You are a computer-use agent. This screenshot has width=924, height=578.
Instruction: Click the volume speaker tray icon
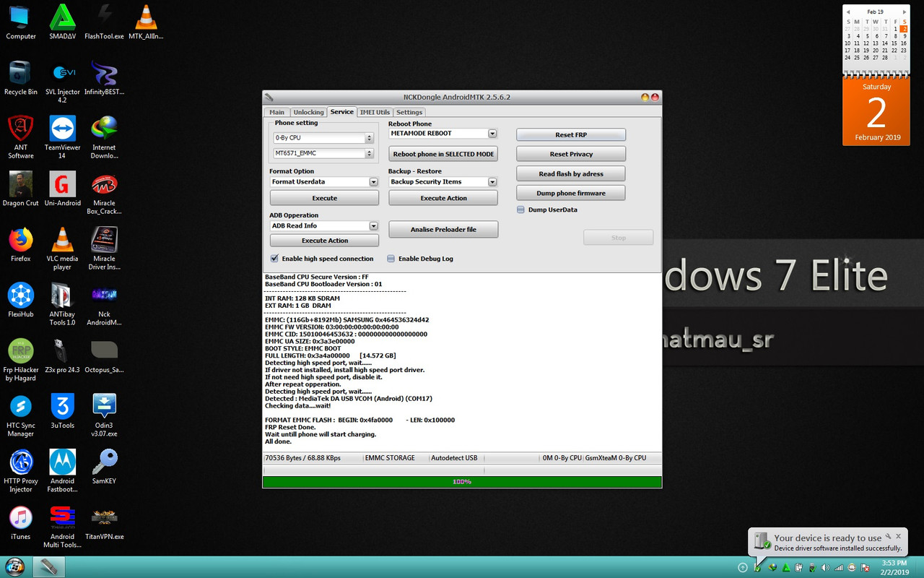point(825,568)
